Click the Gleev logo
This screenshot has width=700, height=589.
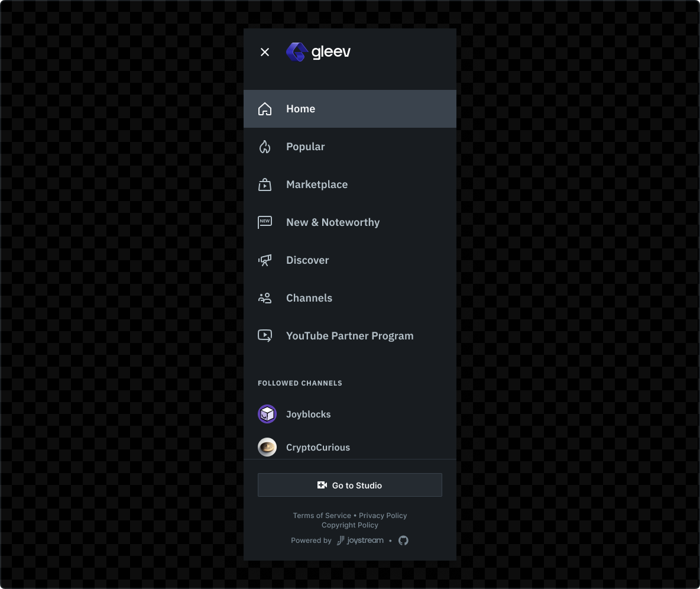[318, 52]
